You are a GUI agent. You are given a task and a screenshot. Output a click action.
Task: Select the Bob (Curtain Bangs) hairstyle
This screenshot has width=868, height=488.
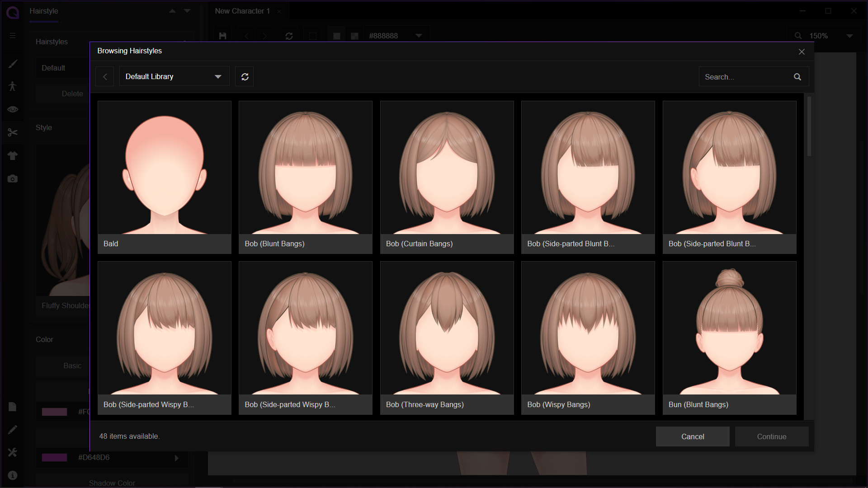tap(447, 177)
